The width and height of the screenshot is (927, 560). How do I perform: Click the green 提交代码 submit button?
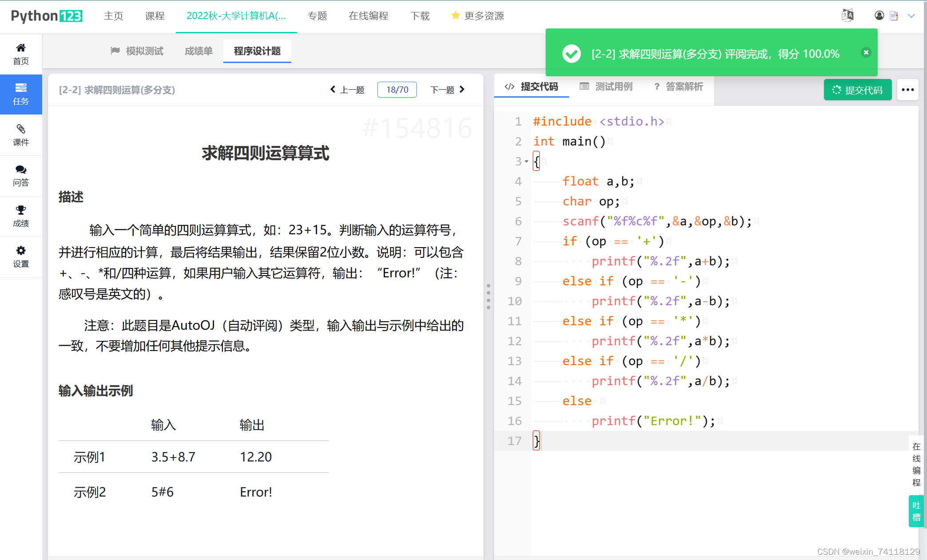coord(857,90)
